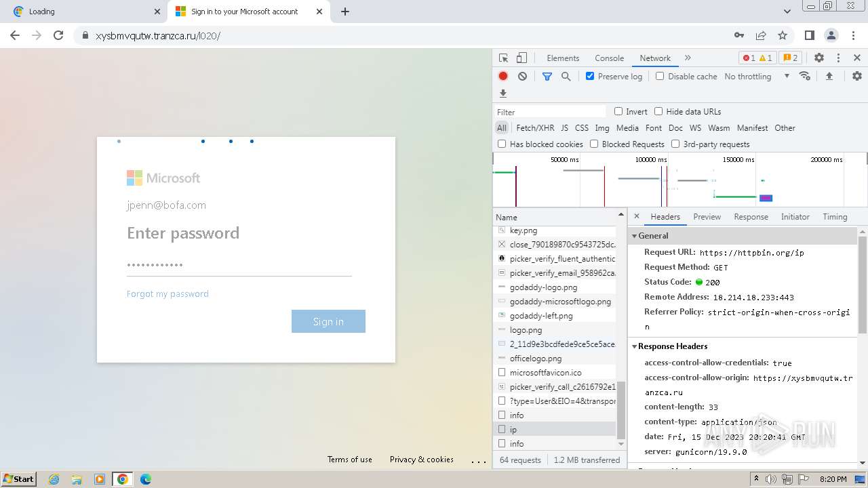Open Microsoft Edge from taskbar

pyautogui.click(x=145, y=479)
